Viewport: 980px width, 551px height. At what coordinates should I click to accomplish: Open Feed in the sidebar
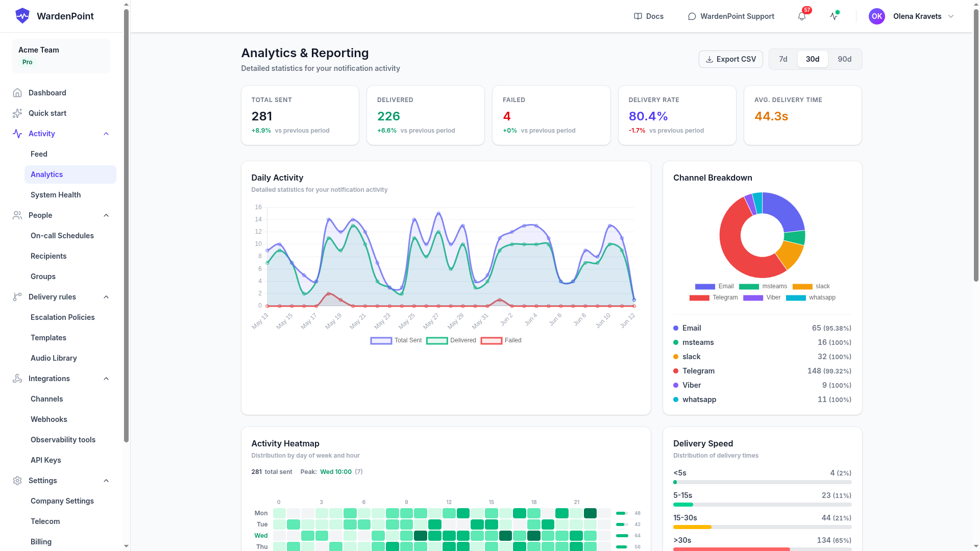pos(70,154)
